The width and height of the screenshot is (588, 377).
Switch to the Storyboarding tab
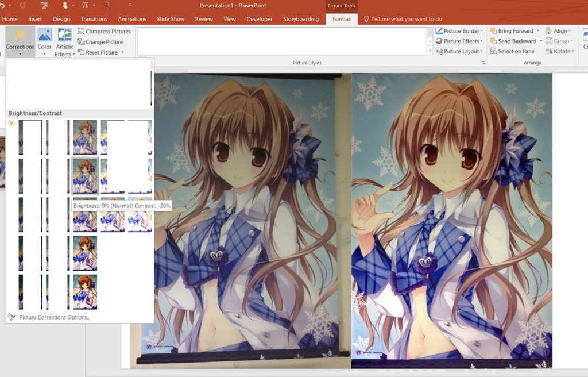pos(300,18)
